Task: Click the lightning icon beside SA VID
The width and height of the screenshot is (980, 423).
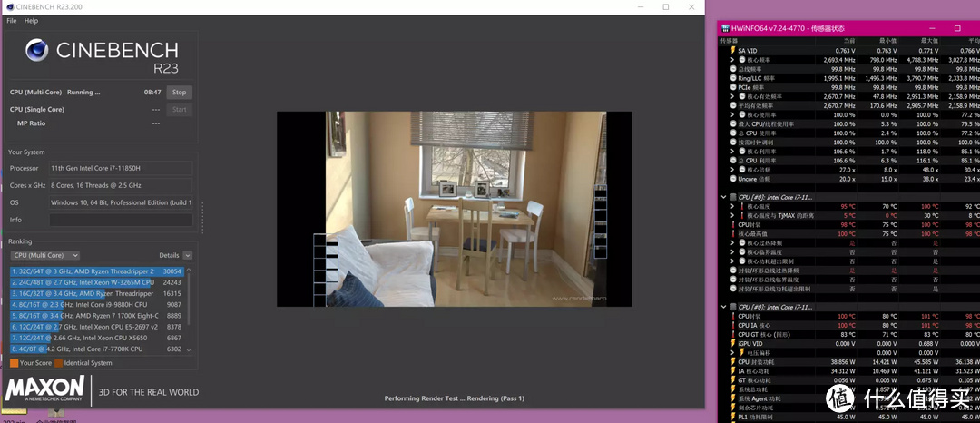Action: 733,51
